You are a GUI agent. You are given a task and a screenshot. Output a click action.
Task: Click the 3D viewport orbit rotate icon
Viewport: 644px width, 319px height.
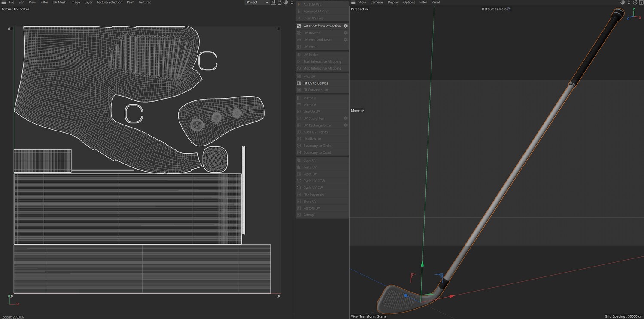point(635,3)
